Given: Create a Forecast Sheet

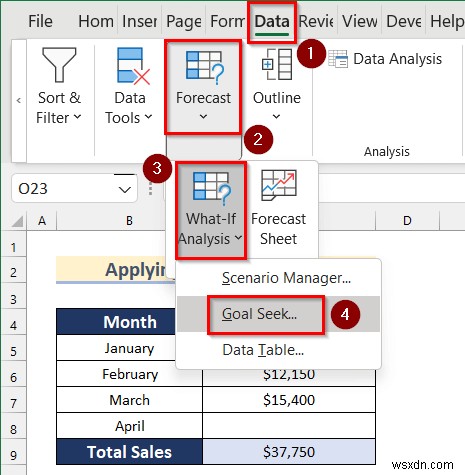Looking at the screenshot, I should 279,208.
